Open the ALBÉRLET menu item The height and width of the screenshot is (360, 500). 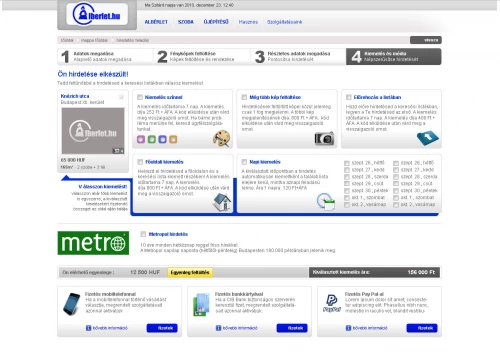click(x=156, y=22)
